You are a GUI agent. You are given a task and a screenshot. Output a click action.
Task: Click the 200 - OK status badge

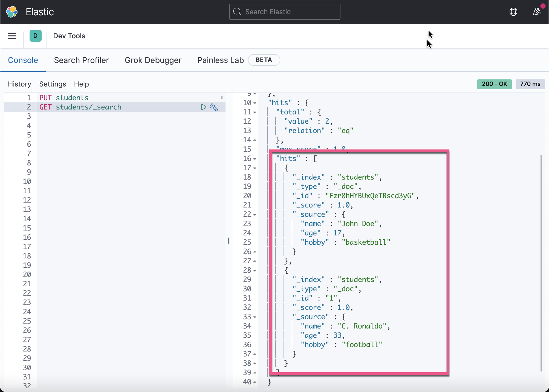[494, 84]
